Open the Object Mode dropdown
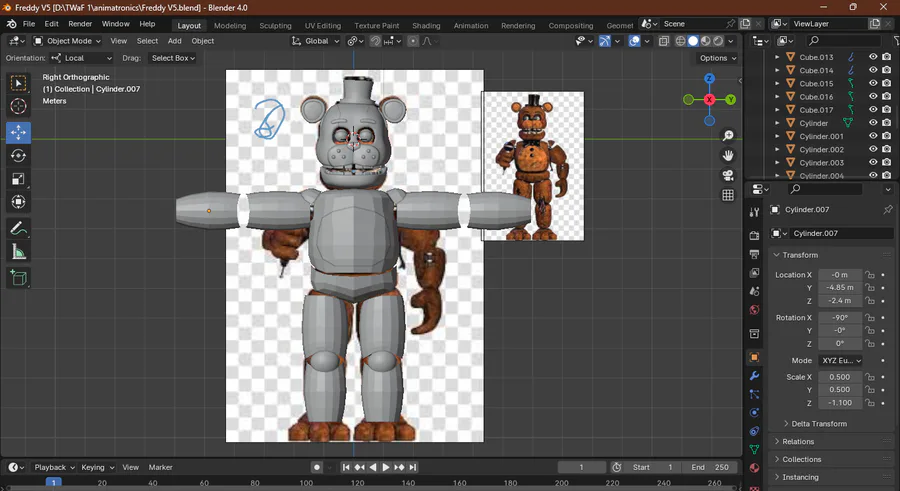The image size is (900, 491). pyautogui.click(x=67, y=41)
